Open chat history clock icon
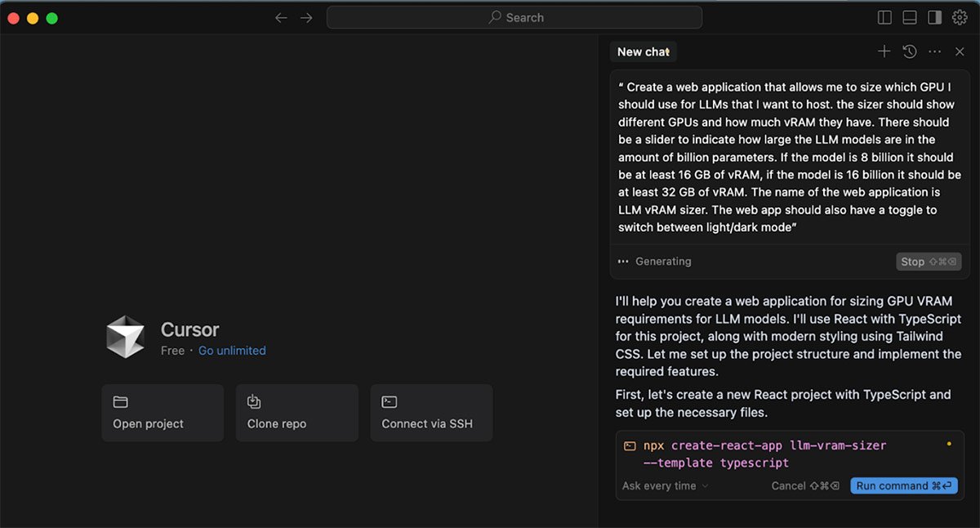This screenshot has height=528, width=980. pyautogui.click(x=909, y=51)
